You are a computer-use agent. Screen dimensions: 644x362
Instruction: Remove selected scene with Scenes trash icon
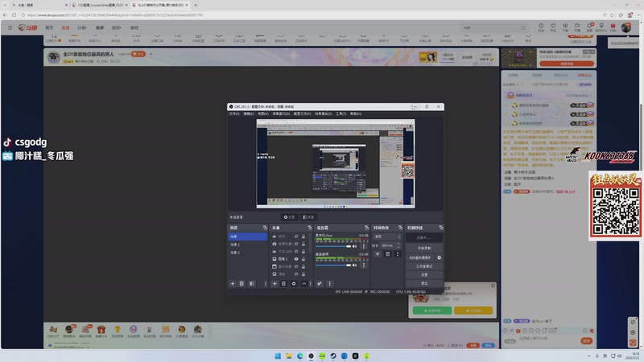coord(242,284)
